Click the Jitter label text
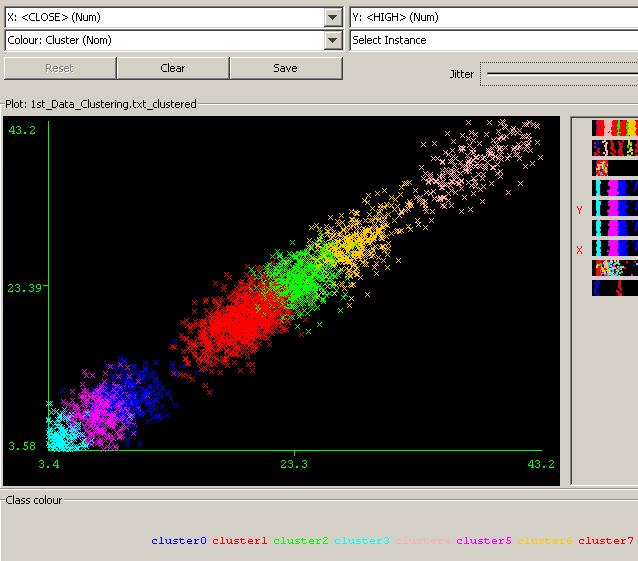The width and height of the screenshot is (638, 561). pos(462,74)
